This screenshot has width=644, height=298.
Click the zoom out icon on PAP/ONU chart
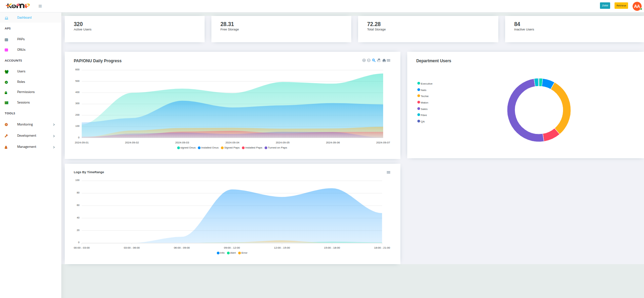[369, 61]
